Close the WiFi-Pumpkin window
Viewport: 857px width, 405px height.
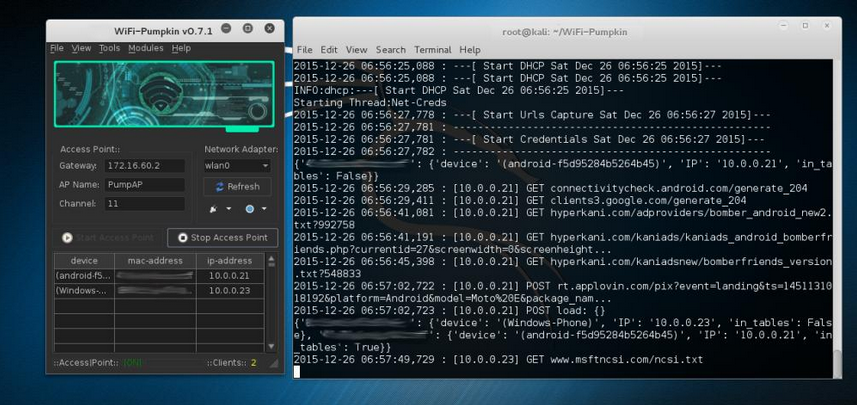point(270,29)
